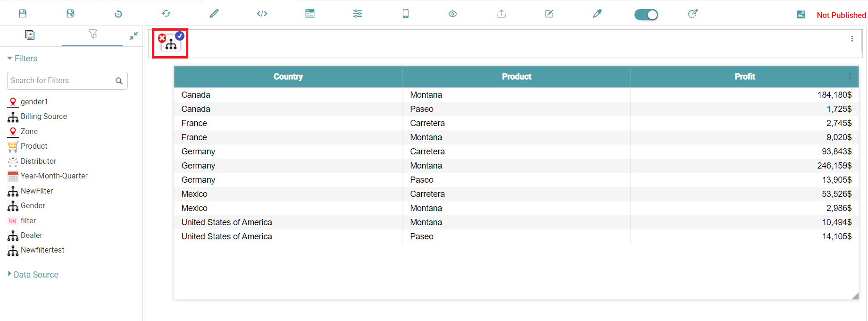Click the sliders settings icon in toolbar
868x321 pixels.
pos(358,14)
